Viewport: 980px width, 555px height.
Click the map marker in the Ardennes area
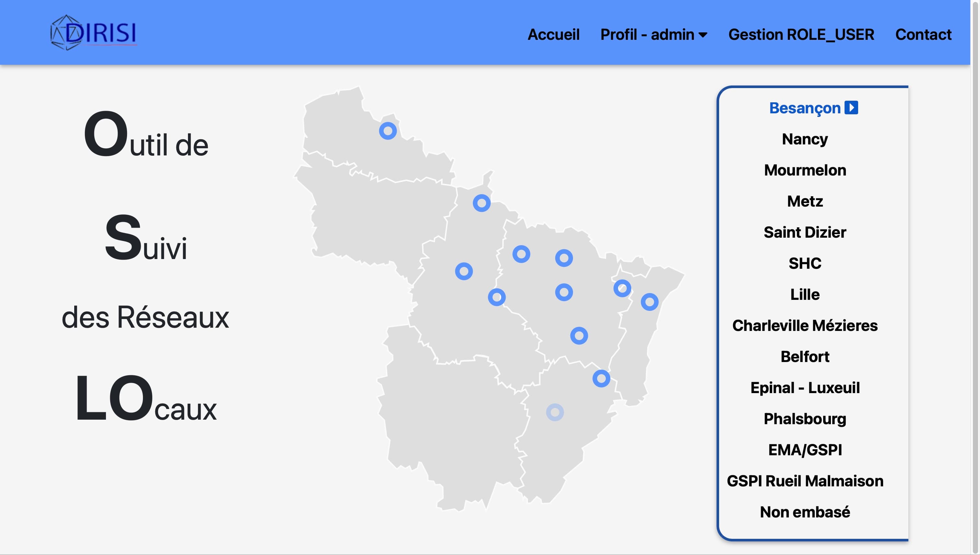point(482,203)
